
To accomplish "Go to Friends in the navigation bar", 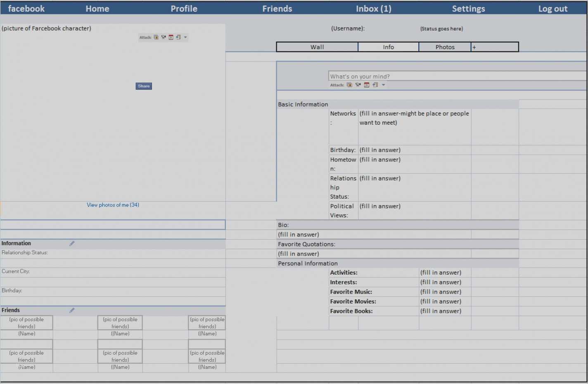I will (x=277, y=9).
